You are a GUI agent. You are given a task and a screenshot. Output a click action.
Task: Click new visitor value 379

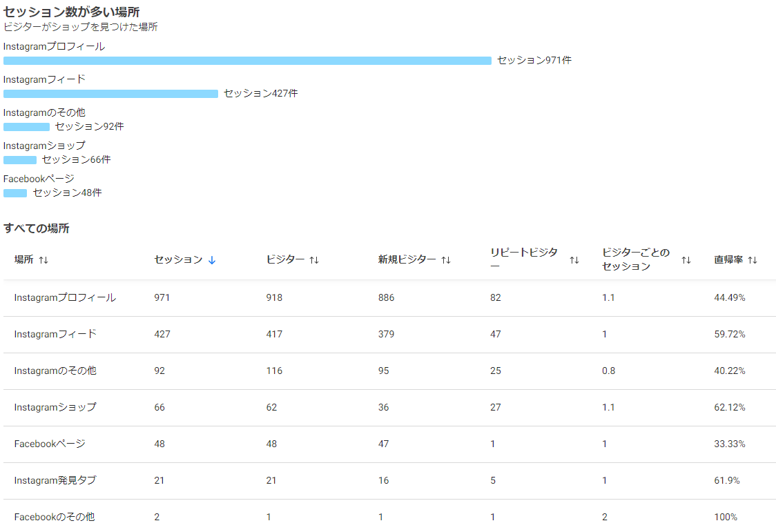[386, 334]
